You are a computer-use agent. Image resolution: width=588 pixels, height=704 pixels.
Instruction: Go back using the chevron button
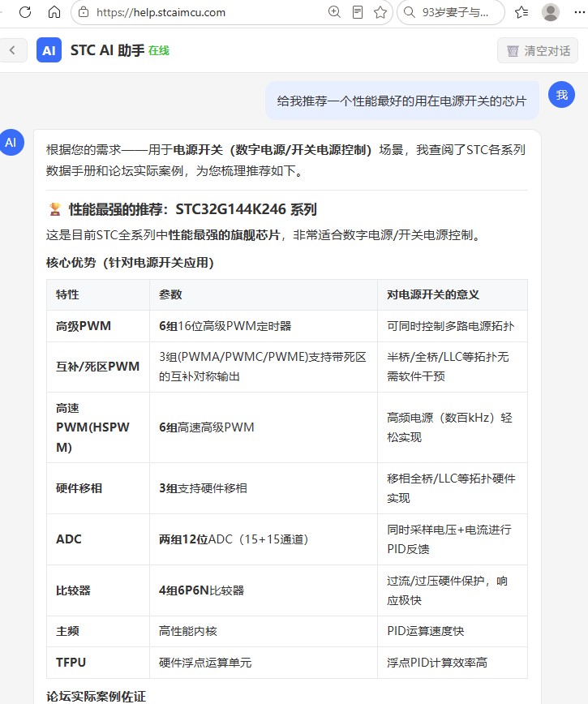click(12, 50)
